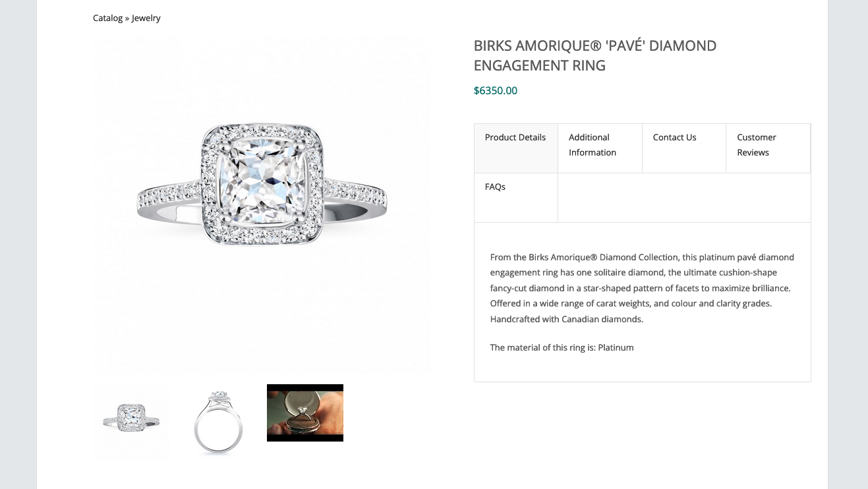Open the Contact Us tab
Image resolution: width=868 pixels, height=489 pixels.
pos(684,148)
